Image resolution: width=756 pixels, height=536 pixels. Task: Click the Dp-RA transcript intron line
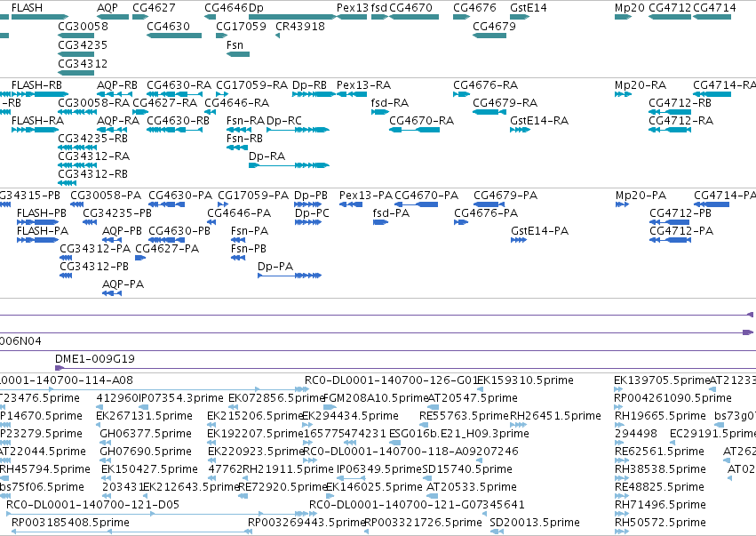click(277, 165)
